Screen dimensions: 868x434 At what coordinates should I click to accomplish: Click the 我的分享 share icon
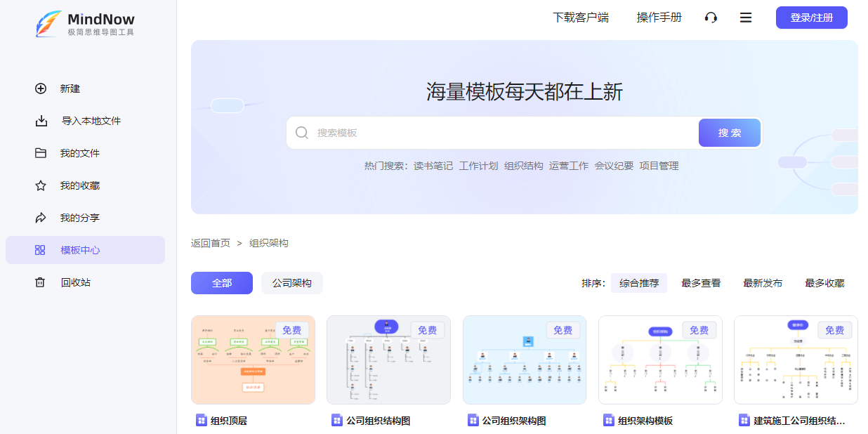(x=40, y=218)
